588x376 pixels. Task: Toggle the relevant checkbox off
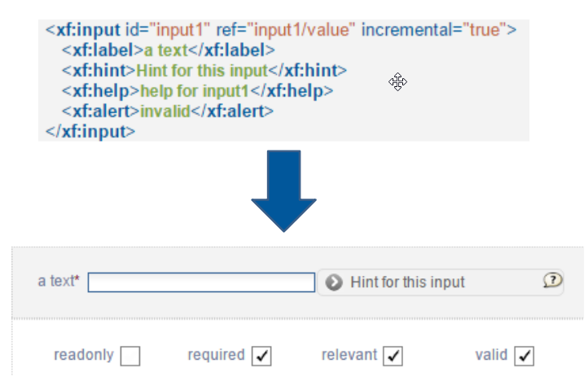pyautogui.click(x=393, y=356)
